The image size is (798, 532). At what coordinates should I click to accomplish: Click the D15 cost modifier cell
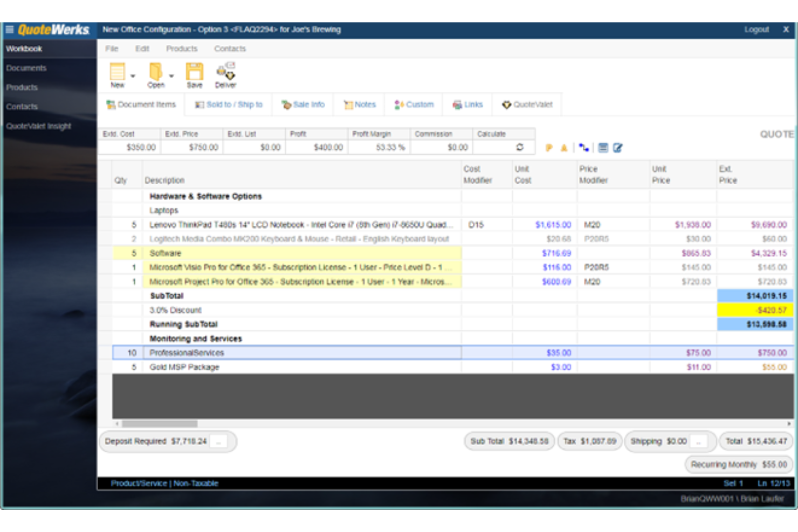[487, 225]
